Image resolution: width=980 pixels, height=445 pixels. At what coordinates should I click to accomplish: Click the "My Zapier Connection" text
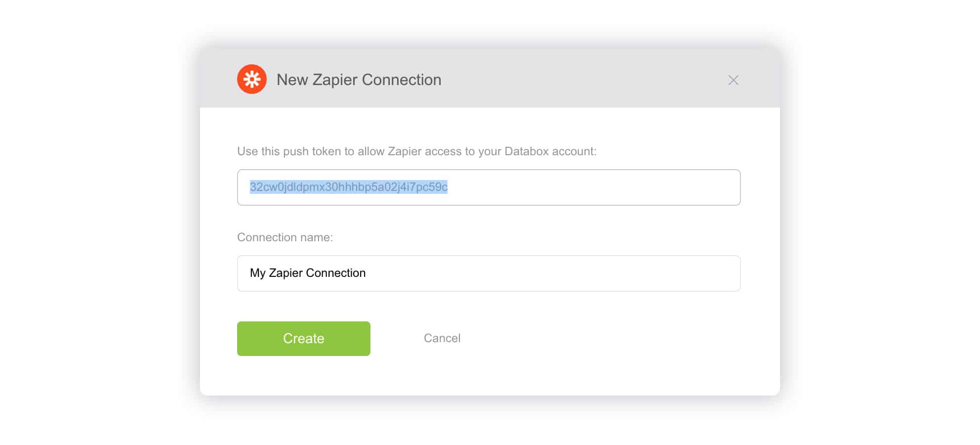(307, 273)
